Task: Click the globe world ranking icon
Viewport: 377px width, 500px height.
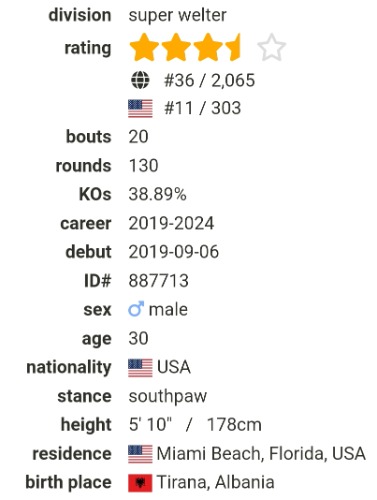Action: coord(140,80)
